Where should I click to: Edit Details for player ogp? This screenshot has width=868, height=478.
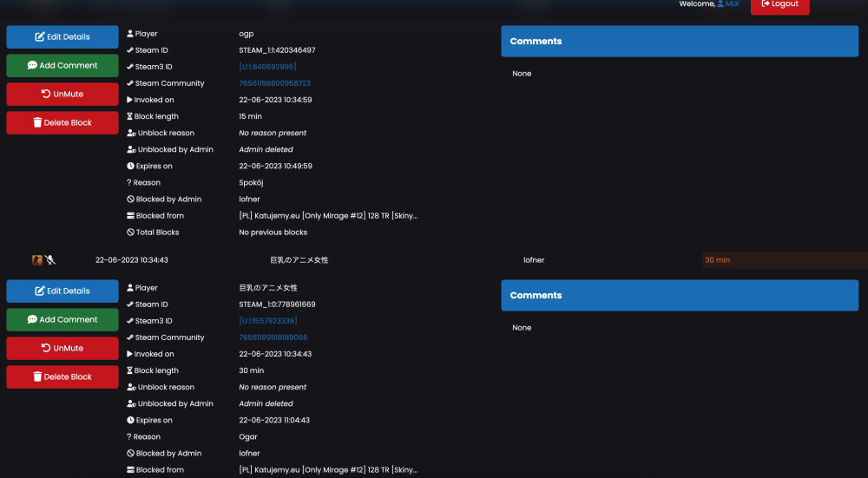pyautogui.click(x=62, y=37)
